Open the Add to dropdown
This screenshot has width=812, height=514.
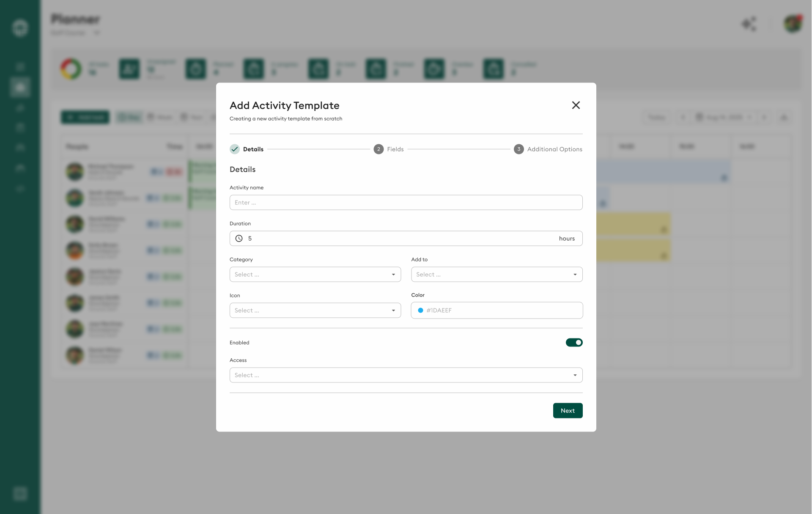497,275
